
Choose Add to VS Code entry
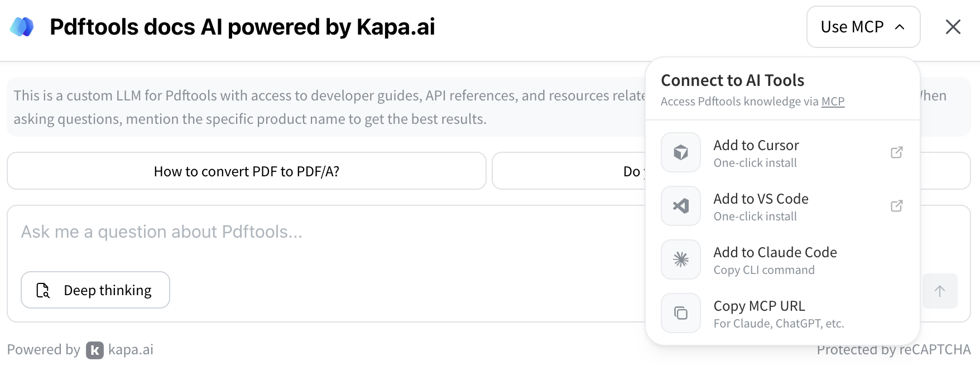pos(782,206)
